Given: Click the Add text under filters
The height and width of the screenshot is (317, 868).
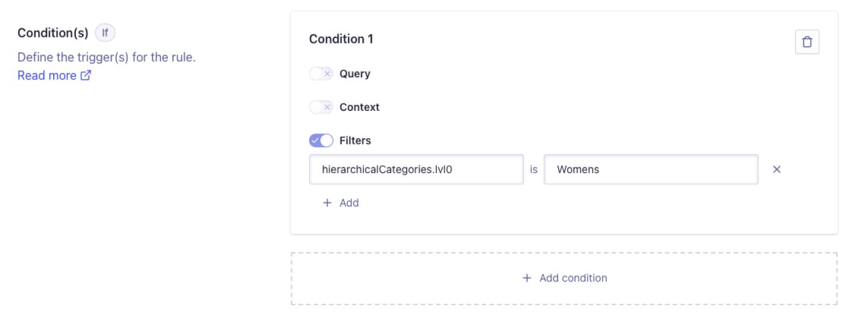Looking at the screenshot, I should tap(349, 203).
